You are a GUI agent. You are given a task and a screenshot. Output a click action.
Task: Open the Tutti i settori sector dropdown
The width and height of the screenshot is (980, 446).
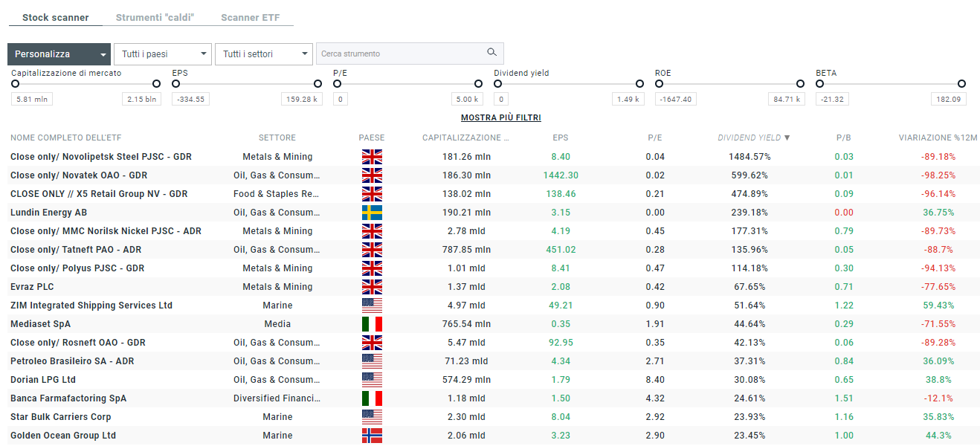pyautogui.click(x=263, y=54)
